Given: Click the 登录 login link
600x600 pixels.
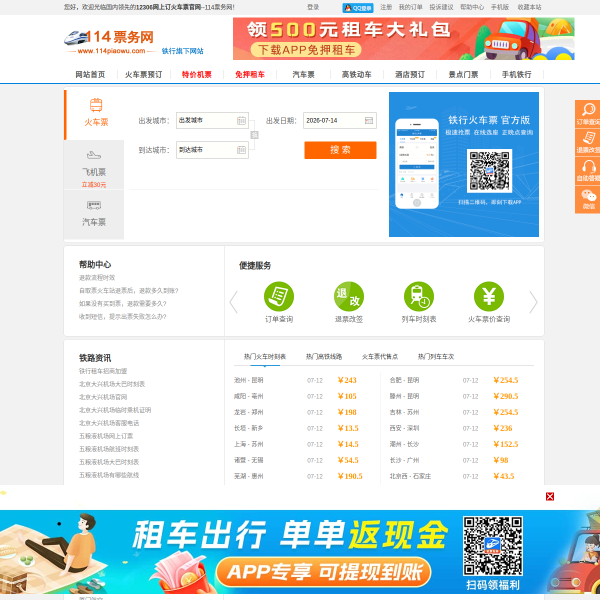Looking at the screenshot, I should 313,7.
